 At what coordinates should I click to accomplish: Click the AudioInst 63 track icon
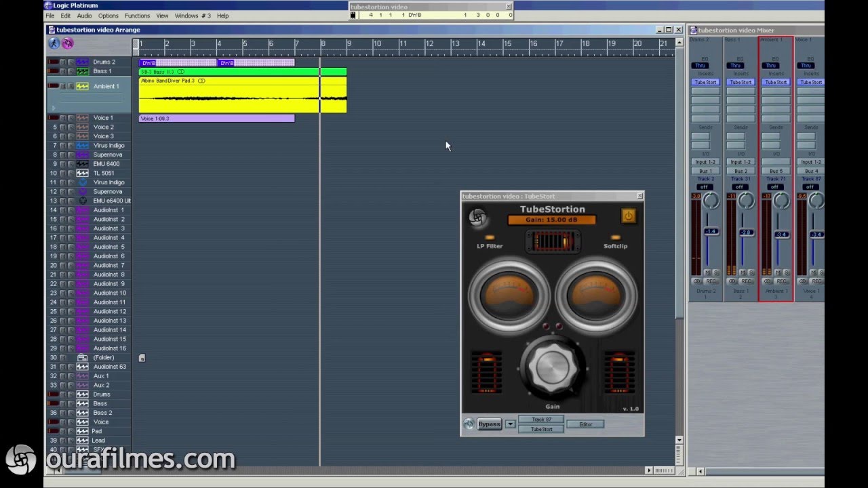[82, 367]
